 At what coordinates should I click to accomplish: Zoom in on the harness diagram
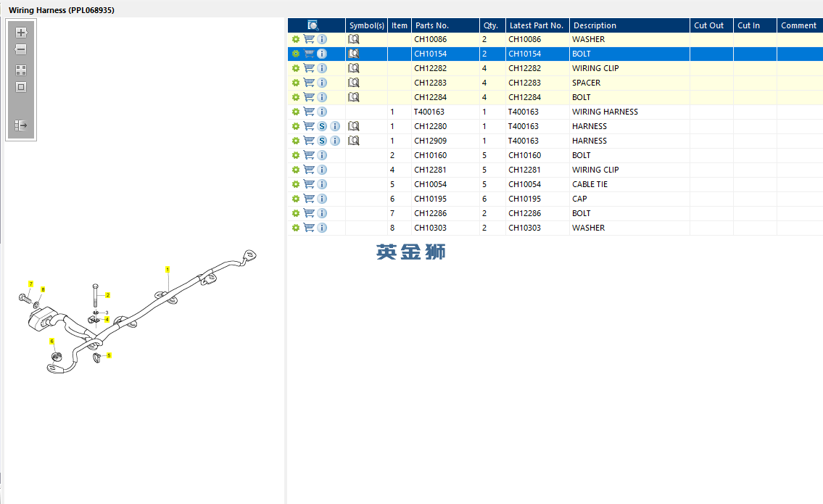[21, 33]
